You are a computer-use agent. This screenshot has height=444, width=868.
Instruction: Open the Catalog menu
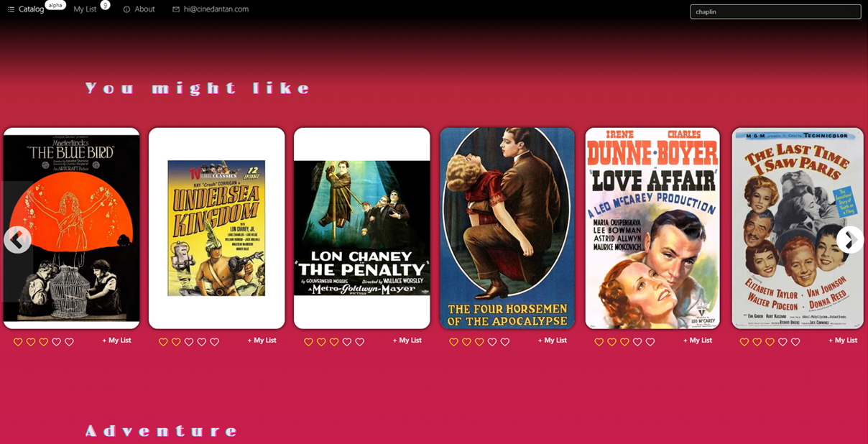coord(32,9)
